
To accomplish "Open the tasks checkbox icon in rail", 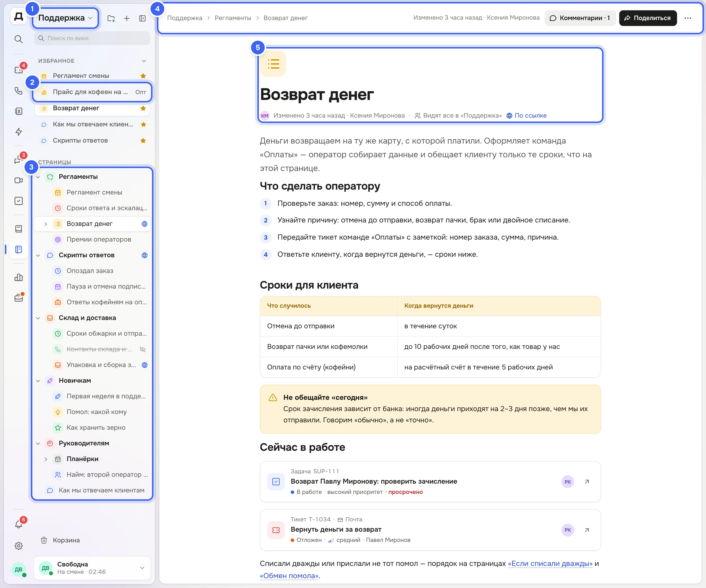I will (x=18, y=201).
